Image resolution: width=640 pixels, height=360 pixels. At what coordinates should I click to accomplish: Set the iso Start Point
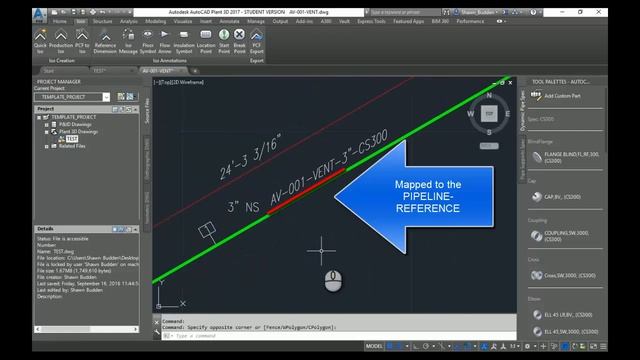point(224,41)
